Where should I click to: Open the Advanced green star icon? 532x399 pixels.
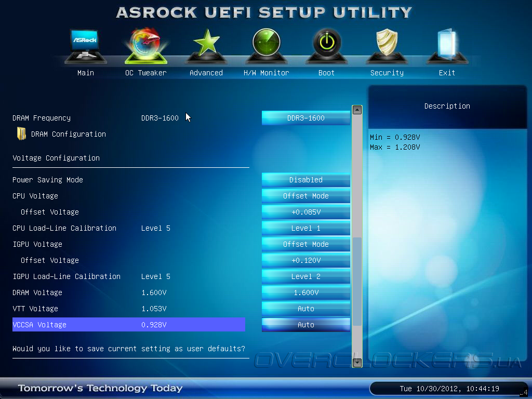coord(206,46)
